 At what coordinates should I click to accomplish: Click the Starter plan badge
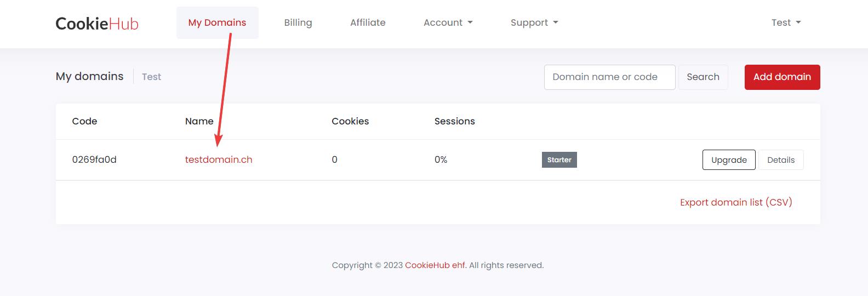click(x=559, y=160)
